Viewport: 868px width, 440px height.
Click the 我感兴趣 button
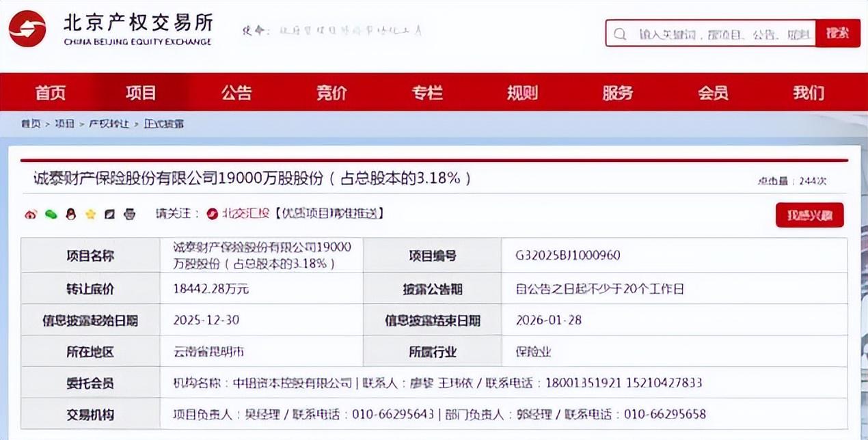pos(809,215)
